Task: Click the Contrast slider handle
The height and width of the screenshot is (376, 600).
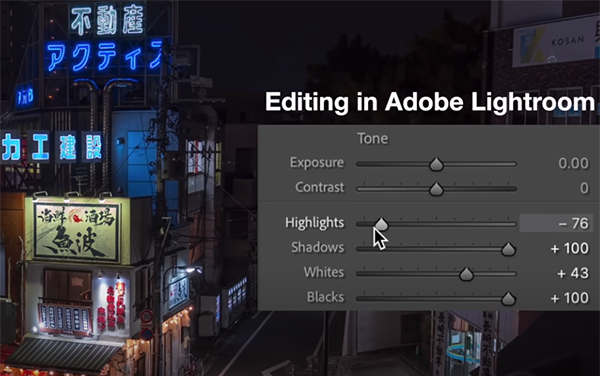Action: click(x=436, y=189)
